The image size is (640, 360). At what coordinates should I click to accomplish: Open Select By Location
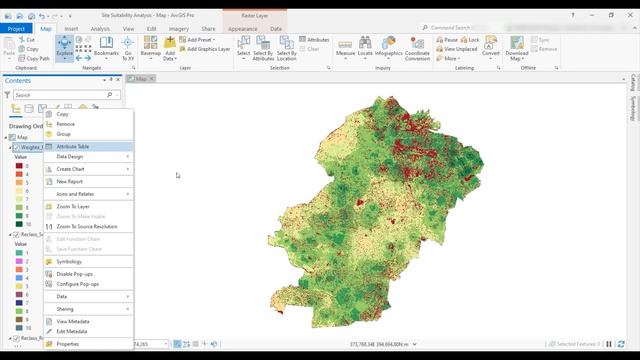coord(287,48)
